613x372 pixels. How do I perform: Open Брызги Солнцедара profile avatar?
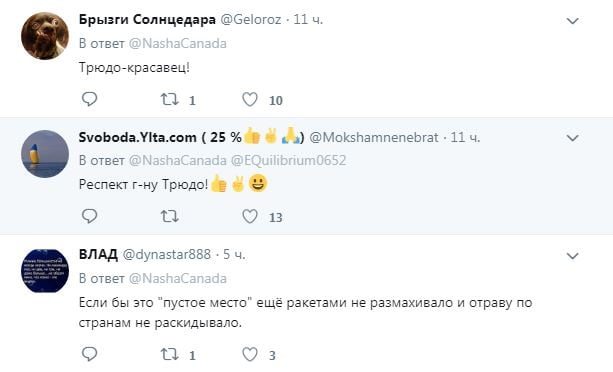(45, 36)
